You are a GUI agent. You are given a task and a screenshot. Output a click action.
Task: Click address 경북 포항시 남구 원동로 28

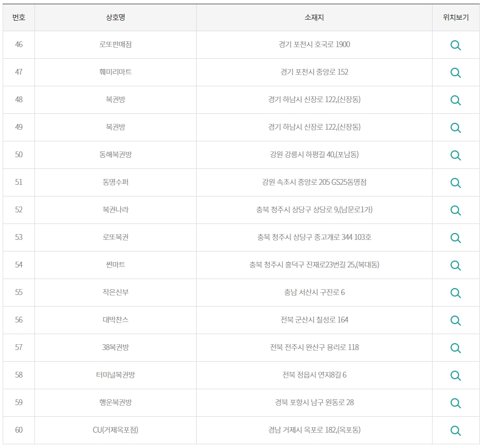[x=314, y=402]
